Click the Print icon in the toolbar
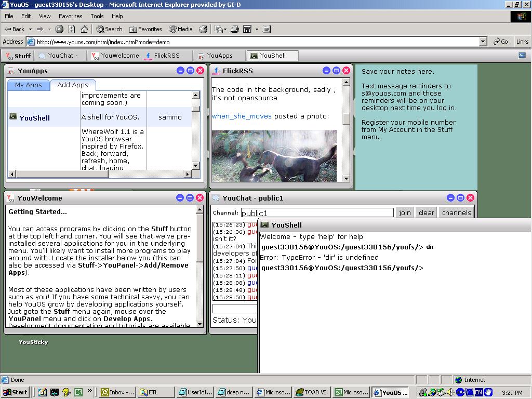Screen dimensions: 532x399 (235, 29)
